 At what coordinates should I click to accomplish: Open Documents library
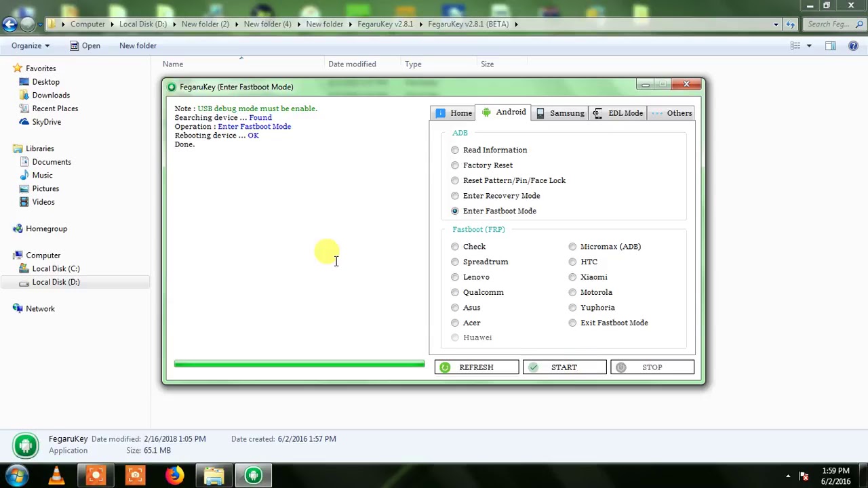point(52,162)
